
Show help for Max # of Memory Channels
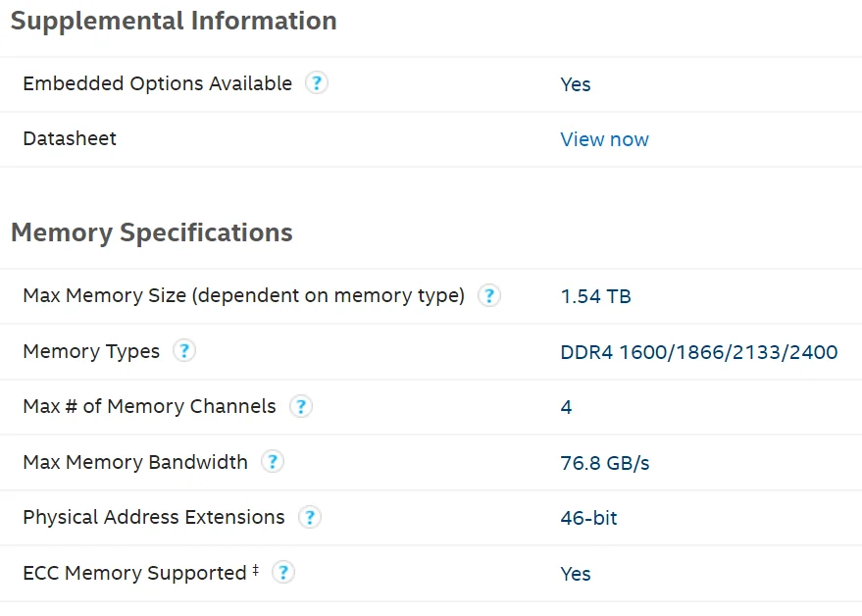[300, 406]
